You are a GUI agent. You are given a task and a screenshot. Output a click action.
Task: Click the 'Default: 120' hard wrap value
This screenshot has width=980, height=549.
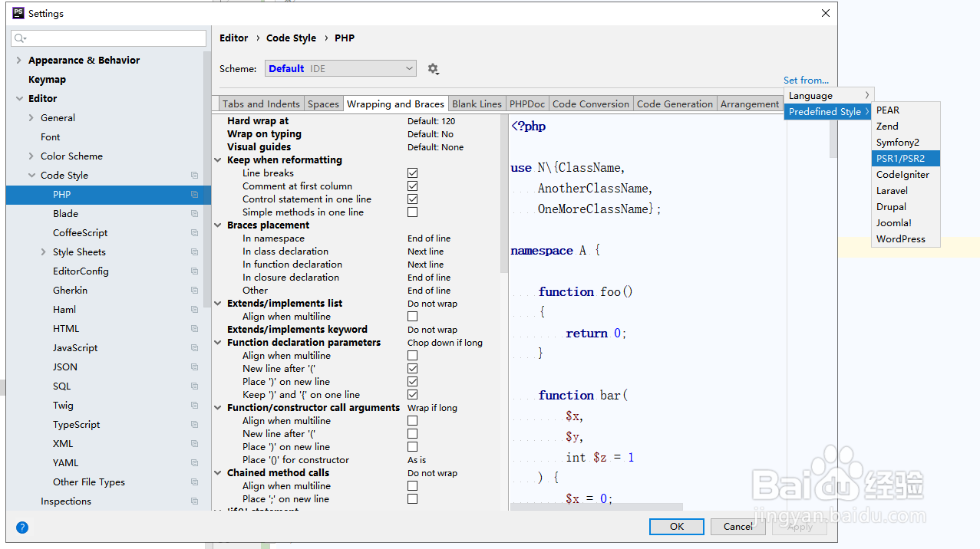(x=431, y=121)
